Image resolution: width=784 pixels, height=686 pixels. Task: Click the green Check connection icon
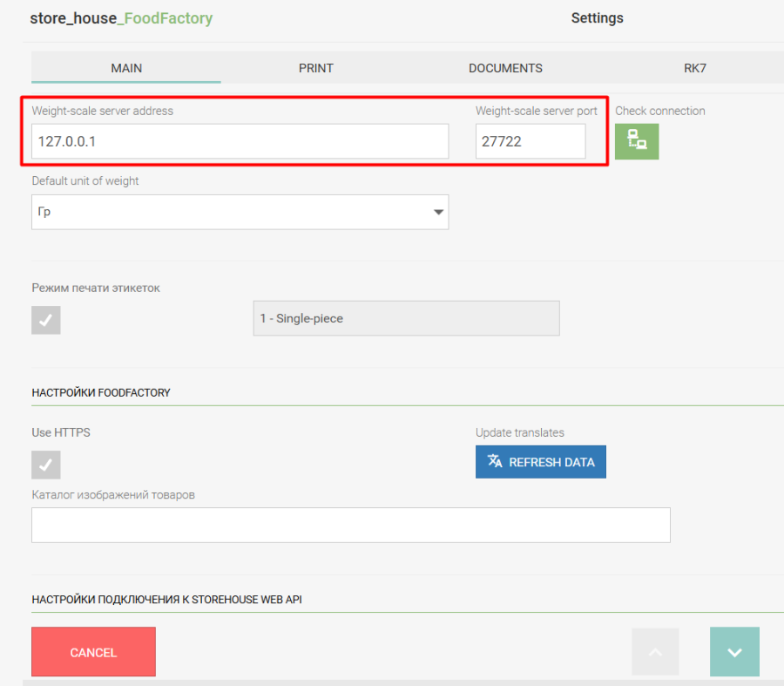637,141
